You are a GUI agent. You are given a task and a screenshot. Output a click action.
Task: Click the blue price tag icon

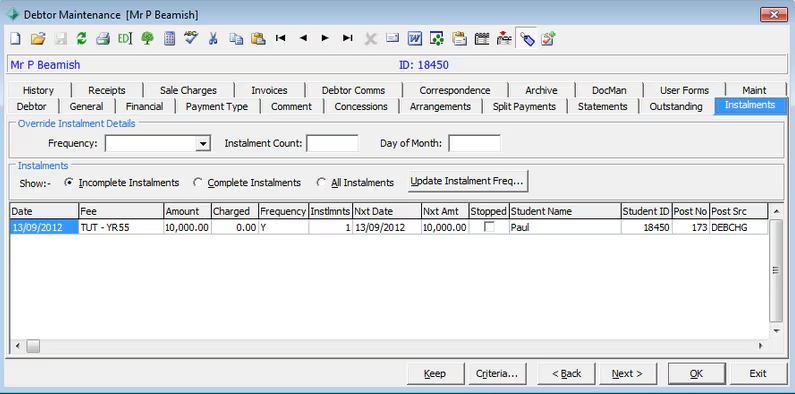coord(526,39)
